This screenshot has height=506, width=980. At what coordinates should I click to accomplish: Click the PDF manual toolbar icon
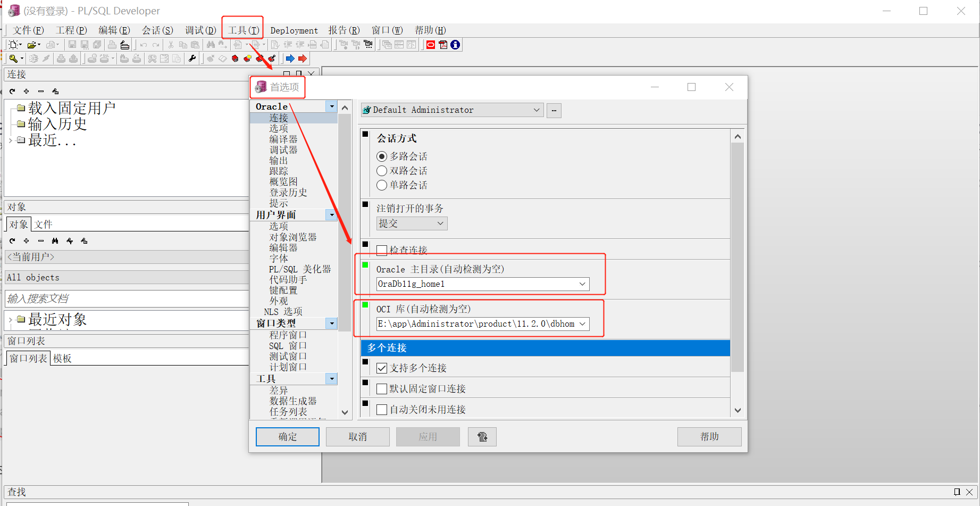443,45
